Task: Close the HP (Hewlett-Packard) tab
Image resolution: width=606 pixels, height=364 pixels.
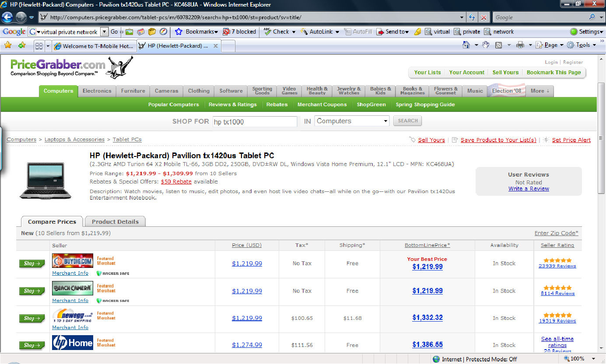Action: point(216,45)
